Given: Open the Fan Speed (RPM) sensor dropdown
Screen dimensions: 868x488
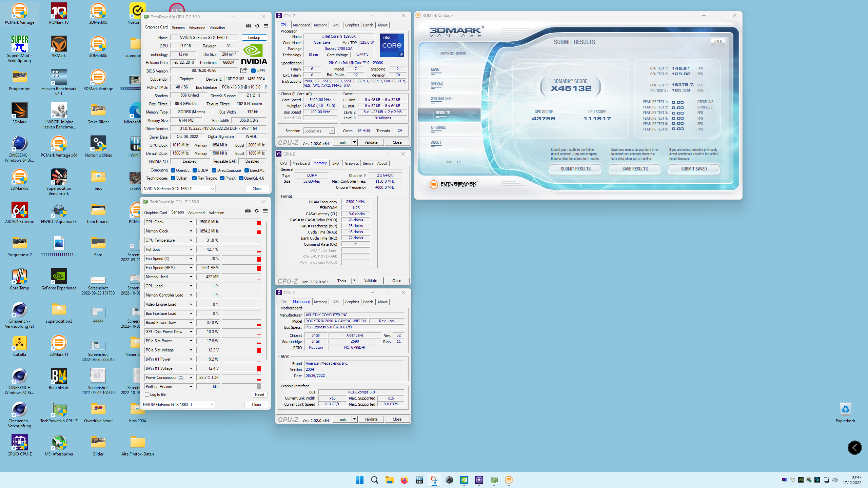Looking at the screenshot, I should point(191,268).
